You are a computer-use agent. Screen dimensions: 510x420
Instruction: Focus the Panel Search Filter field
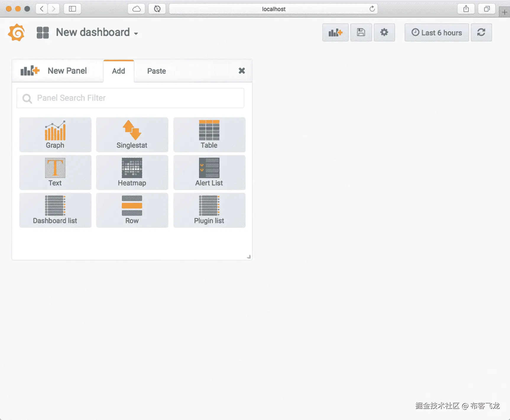pyautogui.click(x=130, y=98)
